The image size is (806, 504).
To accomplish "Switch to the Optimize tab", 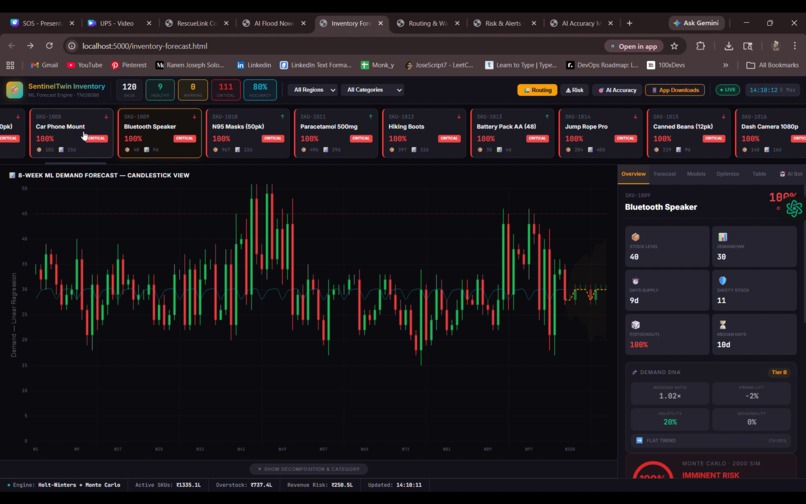I will tap(728, 174).
